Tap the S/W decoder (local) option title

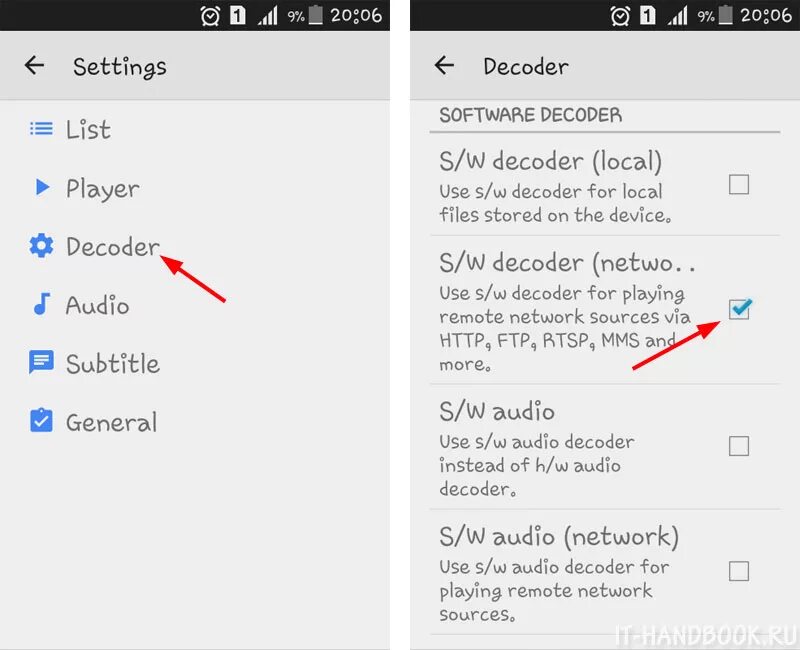coord(551,161)
